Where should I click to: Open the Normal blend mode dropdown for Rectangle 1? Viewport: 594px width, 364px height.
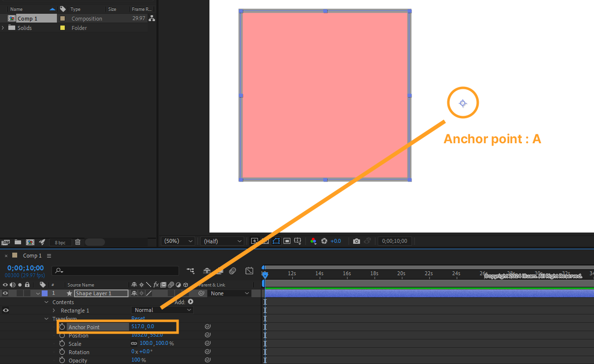[162, 310]
